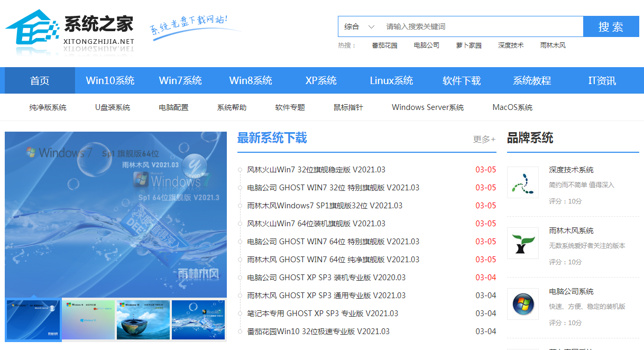Open the Win7系统 navigation tab
Viewport: 644px width, 350px height.
(x=180, y=80)
